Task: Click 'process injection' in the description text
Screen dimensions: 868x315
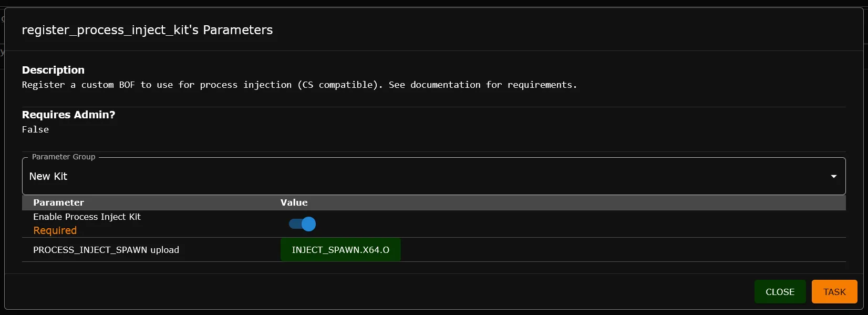Action: click(245, 85)
